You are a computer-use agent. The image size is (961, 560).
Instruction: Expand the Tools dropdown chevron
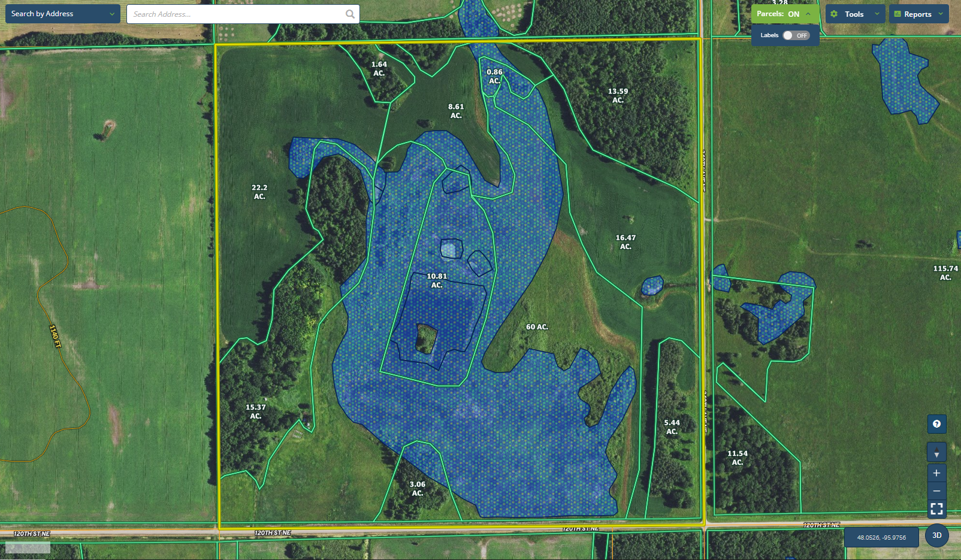877,14
